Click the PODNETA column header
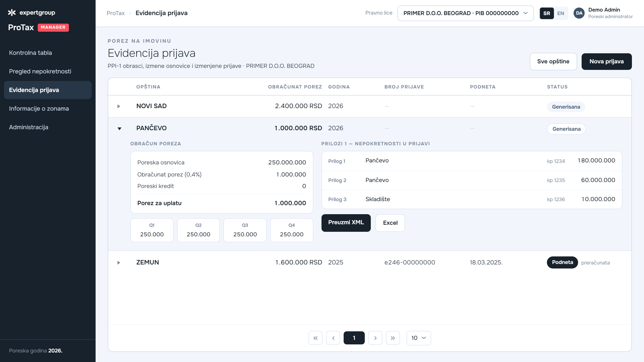Image resolution: width=644 pixels, height=362 pixels. pyautogui.click(x=483, y=87)
